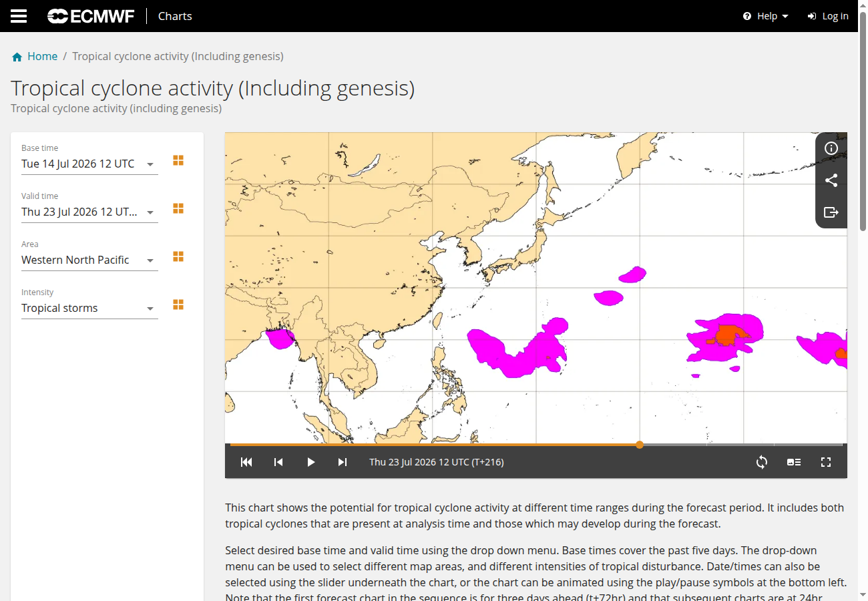Open the hamburger navigation menu

pyautogui.click(x=19, y=16)
